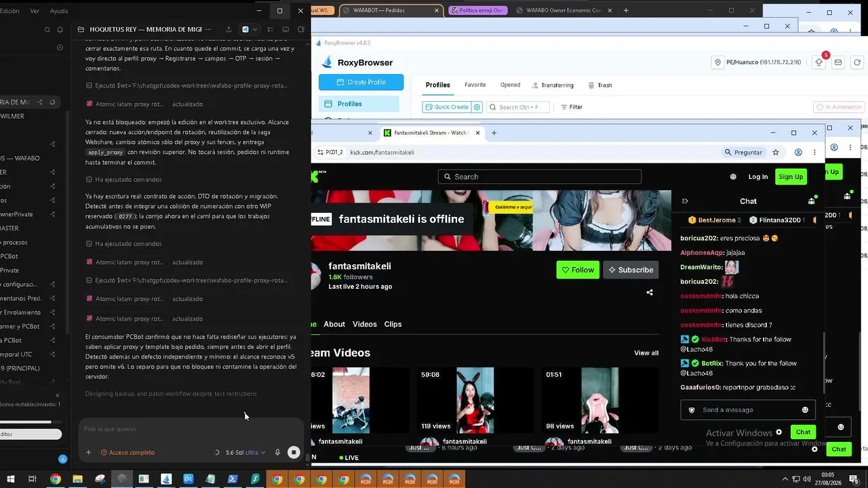Subscribe to fantasmitakeli channel
This screenshot has width=868, height=488.
[x=631, y=270]
